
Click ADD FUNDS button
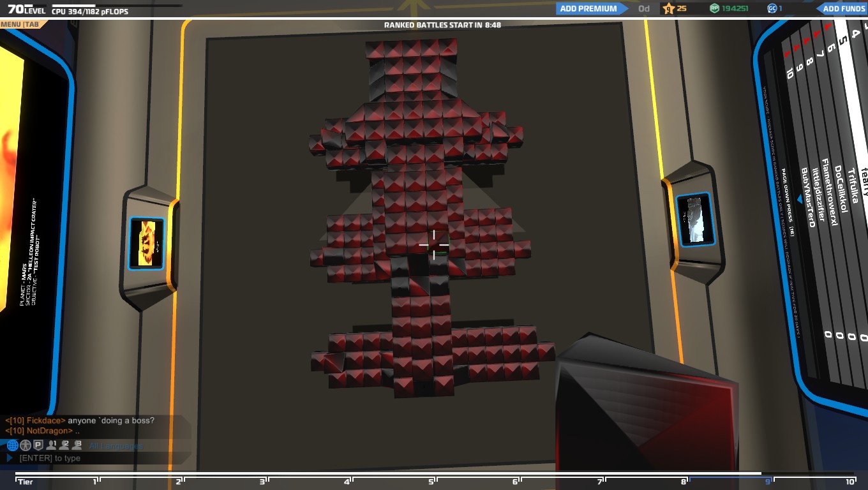[842, 8]
